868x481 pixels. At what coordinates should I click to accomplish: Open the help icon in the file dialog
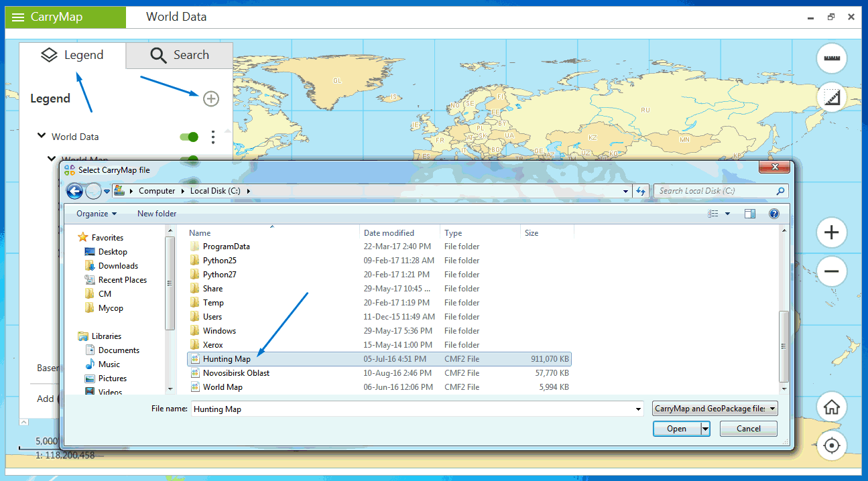[x=774, y=213]
